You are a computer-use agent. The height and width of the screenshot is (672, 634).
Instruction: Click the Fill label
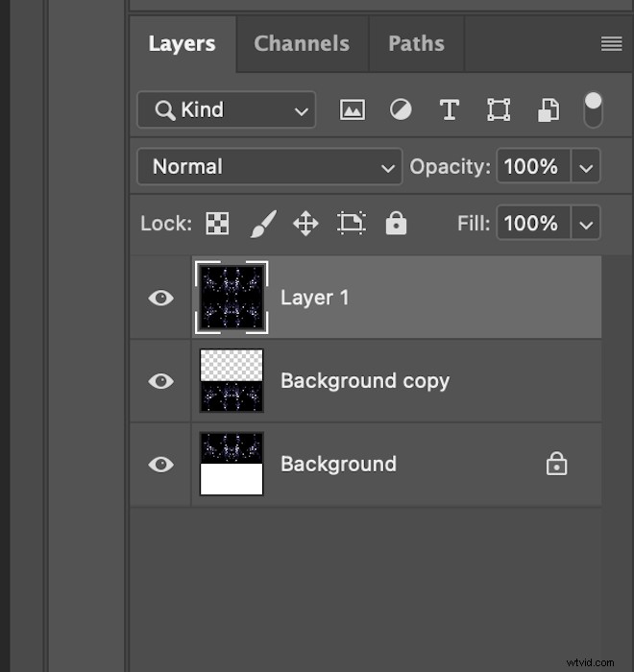pyautogui.click(x=474, y=224)
